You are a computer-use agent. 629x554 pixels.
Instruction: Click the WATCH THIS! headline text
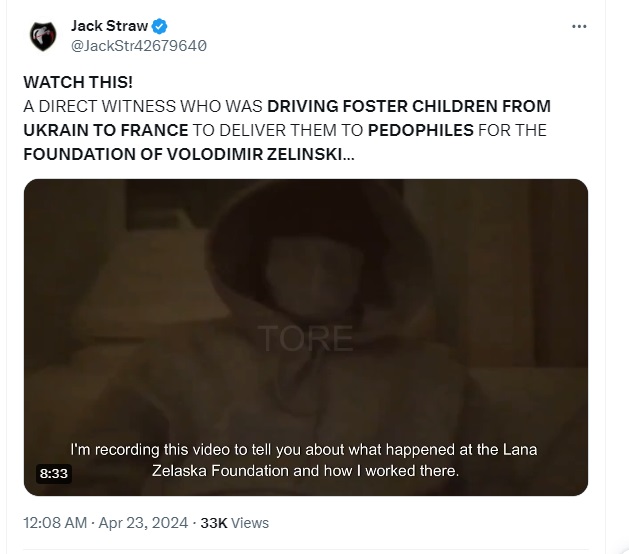(x=78, y=82)
